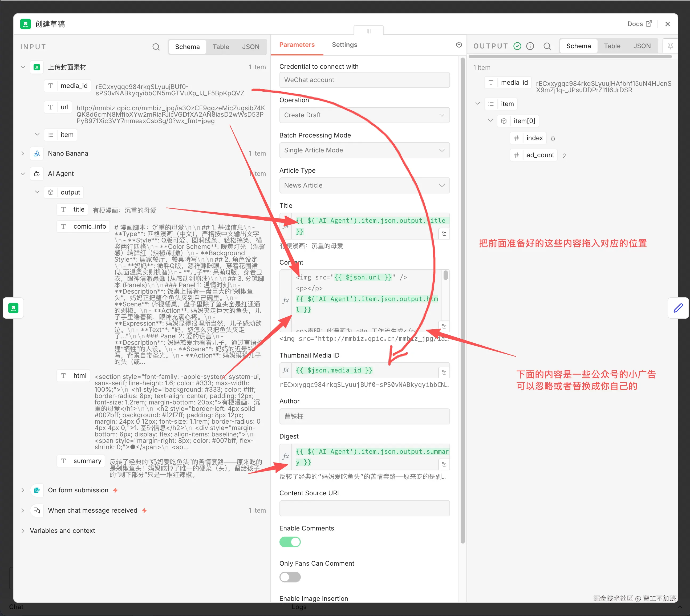Open expression editor for Title field
The width and height of the screenshot is (690, 616).
click(x=444, y=234)
